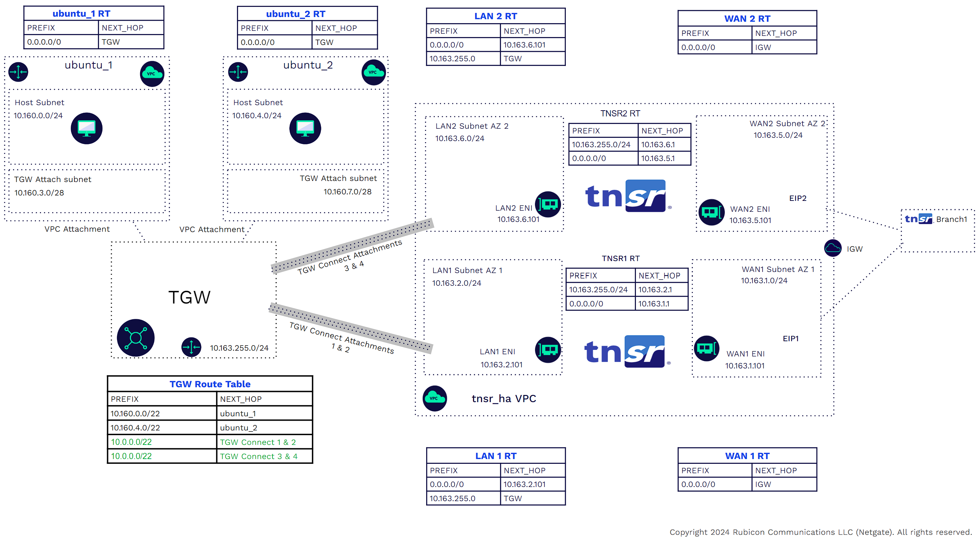Click the tnsr_ha VPC cloud icon
This screenshot has width=980, height=549.
pyautogui.click(x=434, y=398)
